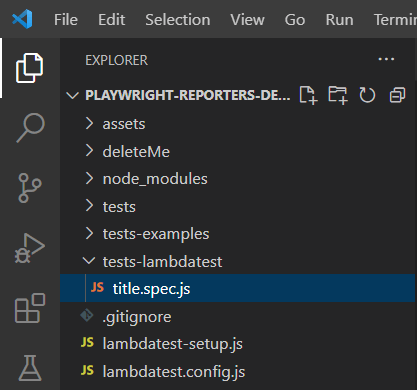Open Explorer more actions ellipsis
417x390 pixels.
tap(386, 59)
